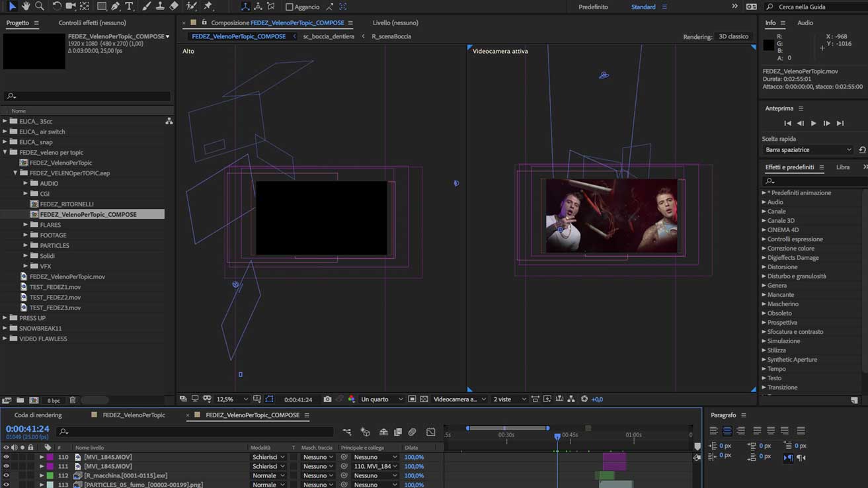
Task: Select the Standard workspace
Action: tap(643, 7)
